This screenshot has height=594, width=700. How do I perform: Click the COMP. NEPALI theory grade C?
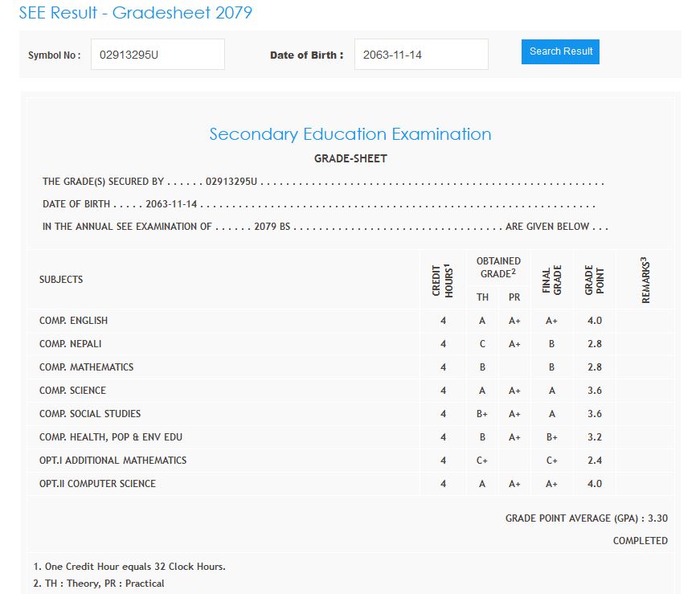pyautogui.click(x=482, y=344)
